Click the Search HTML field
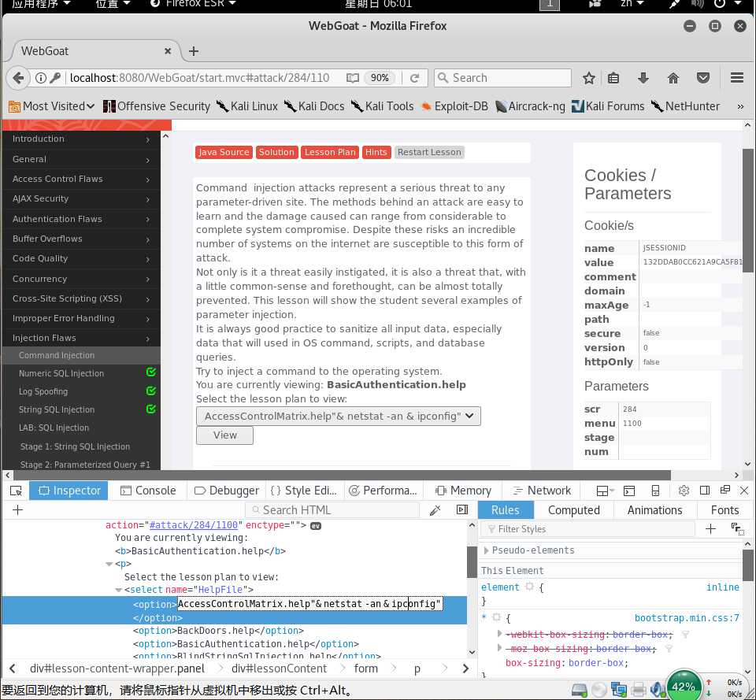This screenshot has width=756, height=700. (332, 510)
